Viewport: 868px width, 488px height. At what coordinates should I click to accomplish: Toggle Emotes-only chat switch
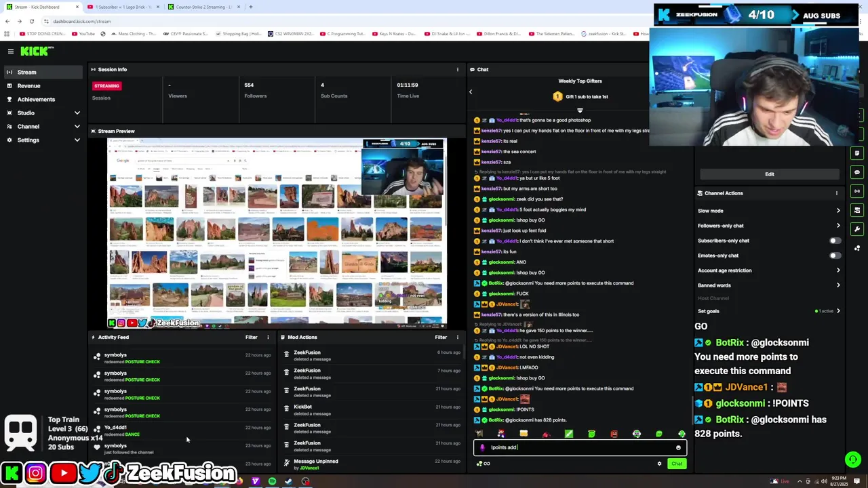pos(835,256)
